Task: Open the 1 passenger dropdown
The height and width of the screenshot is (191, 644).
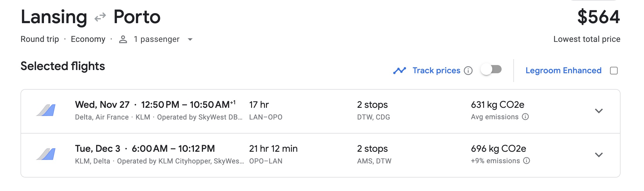Action: [190, 40]
